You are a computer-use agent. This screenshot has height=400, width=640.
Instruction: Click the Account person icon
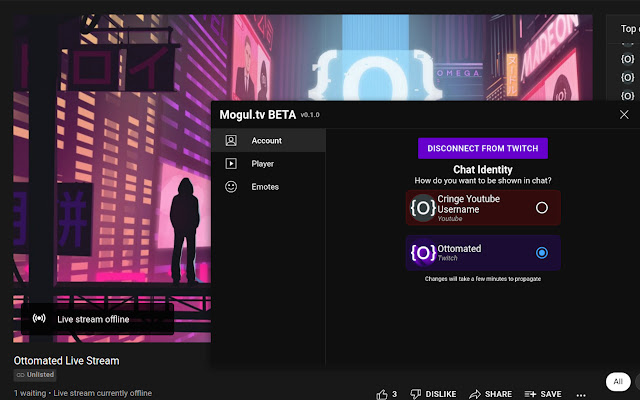pyautogui.click(x=231, y=141)
